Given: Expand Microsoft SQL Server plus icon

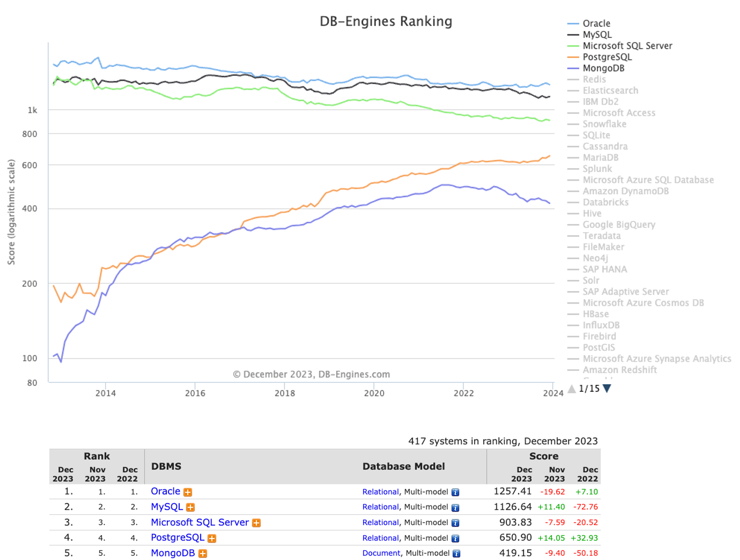Looking at the screenshot, I should coord(256,523).
